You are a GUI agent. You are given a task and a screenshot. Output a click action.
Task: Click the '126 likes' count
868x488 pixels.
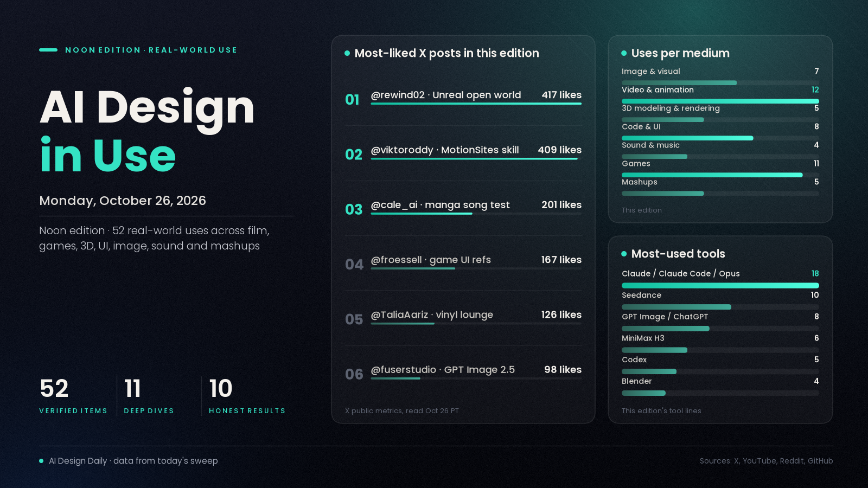point(561,314)
